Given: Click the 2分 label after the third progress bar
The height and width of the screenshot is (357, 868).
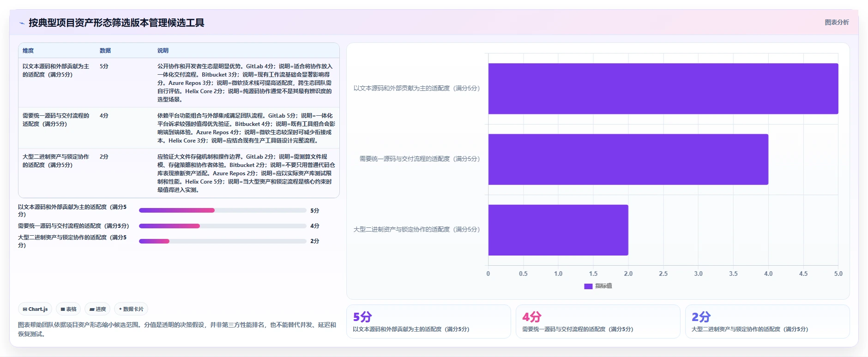Looking at the screenshot, I should click(x=315, y=241).
